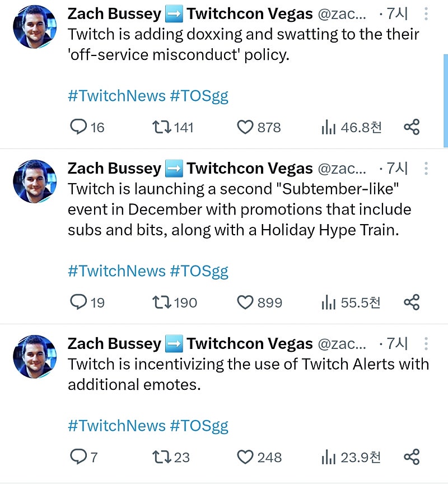View analytics of the doxxing tweet
Image resolution: width=448 pixels, height=489 pixels.
(328, 127)
